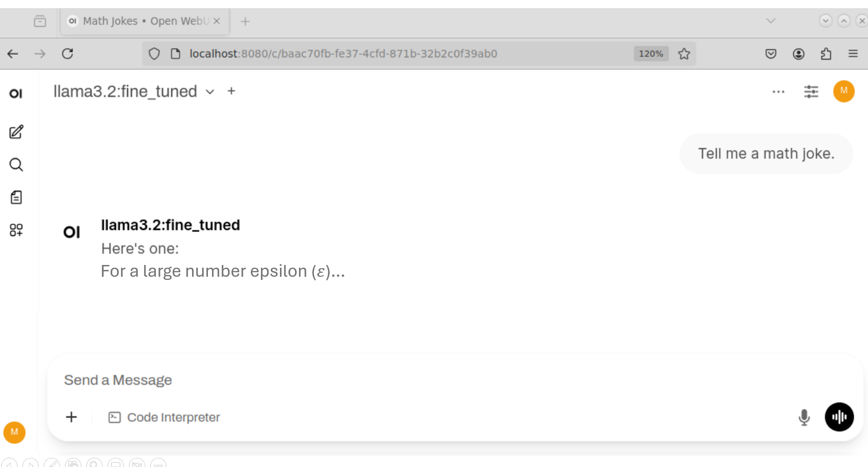
Task: Open a new browser tab
Action: 245,21
